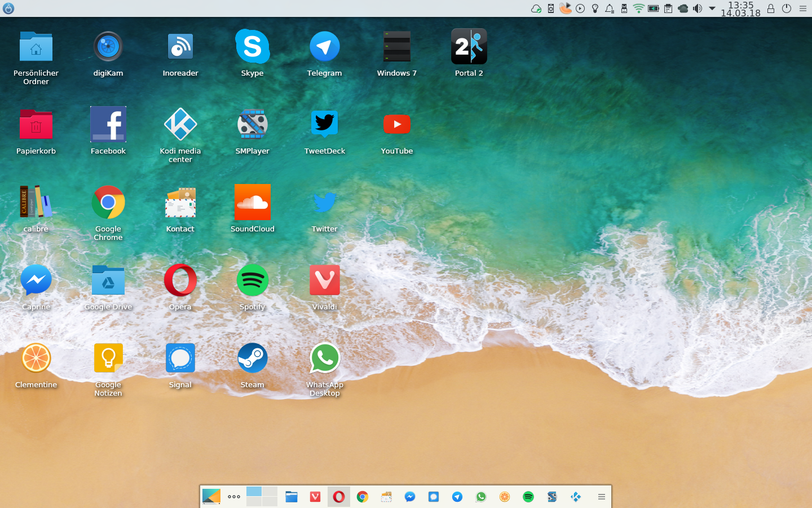Viewport: 812px width, 508px height.
Task: Open the Dolphin file manager in the dock
Action: [x=292, y=497]
